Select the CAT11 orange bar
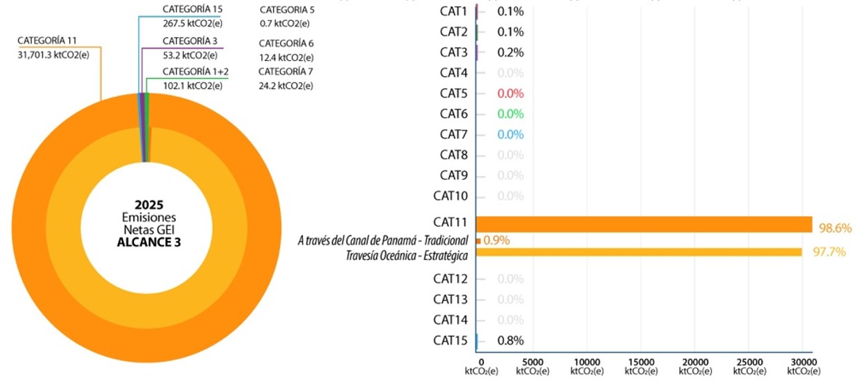868x387 pixels. [644, 224]
